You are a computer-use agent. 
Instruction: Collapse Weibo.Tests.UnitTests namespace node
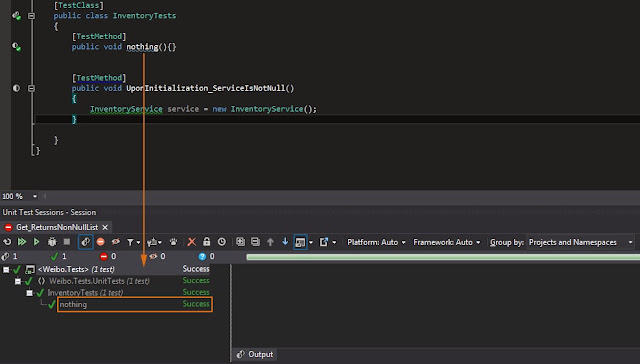pos(18,281)
